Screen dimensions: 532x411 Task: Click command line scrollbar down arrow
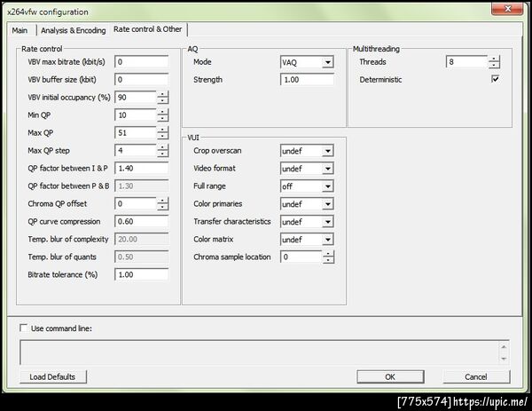(x=504, y=359)
